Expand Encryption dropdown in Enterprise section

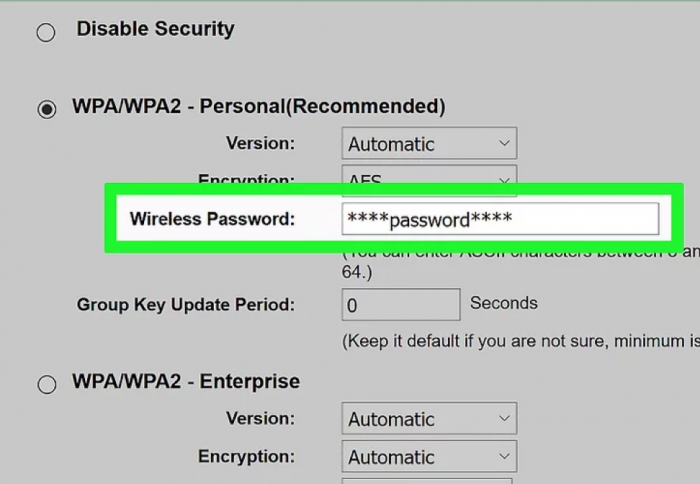pyautogui.click(x=429, y=457)
